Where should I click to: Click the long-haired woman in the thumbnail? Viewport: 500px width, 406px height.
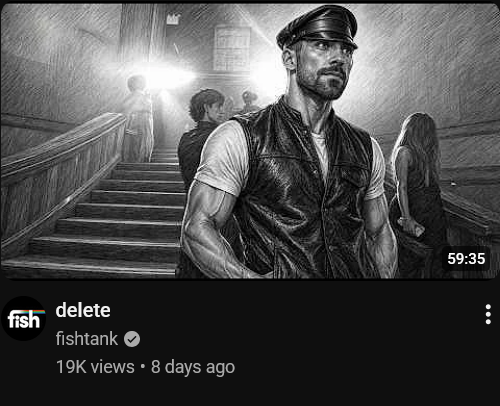[417, 187]
